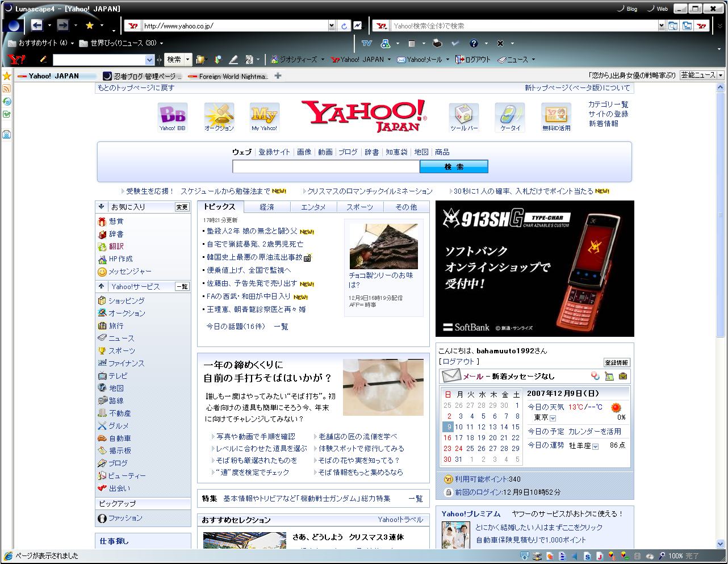Click the 利用可能ポイント:340 text
Screen dimensions: 728x564
[487, 479]
